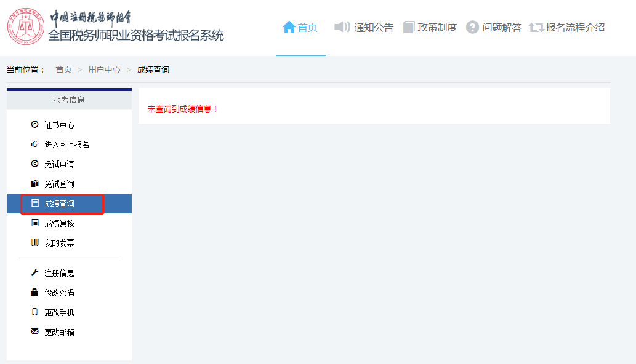Viewport: 636px width, 364px height.
Task: Click the envelope icon beside 更改邮箱
Action: point(34,331)
